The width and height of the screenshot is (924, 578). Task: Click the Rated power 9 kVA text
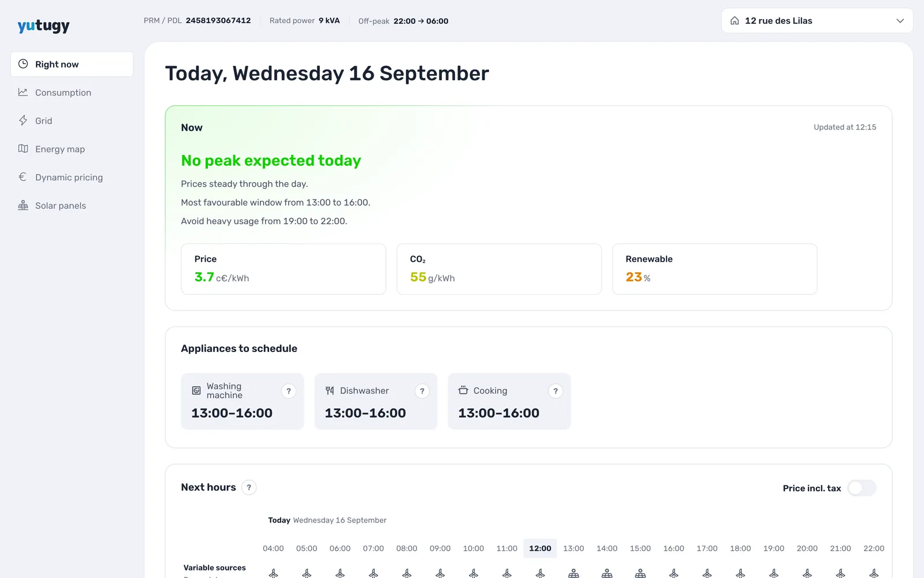pos(304,21)
